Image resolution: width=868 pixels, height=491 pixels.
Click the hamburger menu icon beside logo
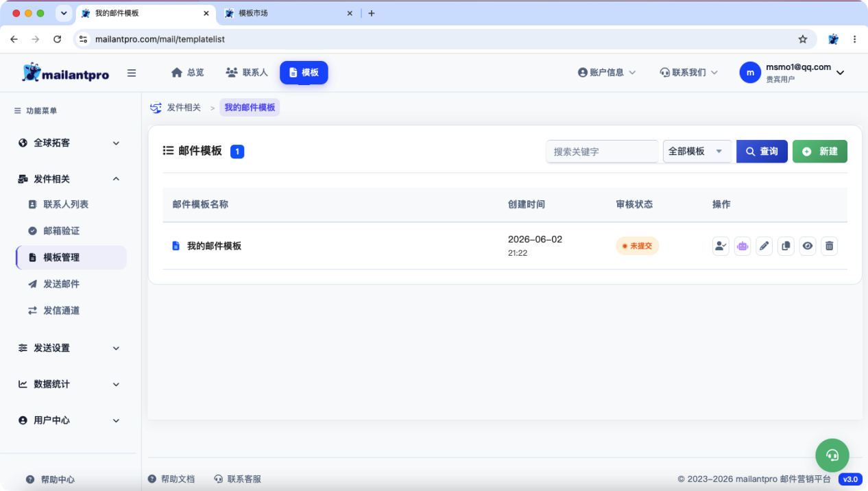(x=132, y=73)
